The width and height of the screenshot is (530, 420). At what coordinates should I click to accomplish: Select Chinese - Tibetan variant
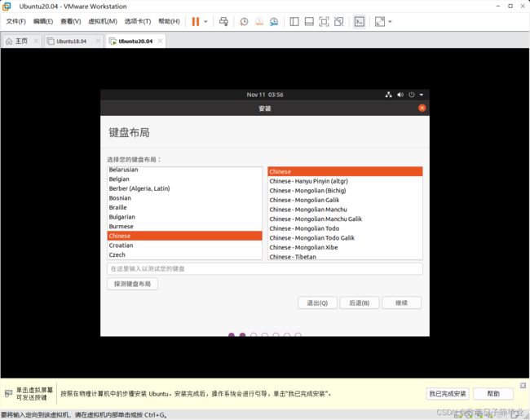pyautogui.click(x=345, y=256)
